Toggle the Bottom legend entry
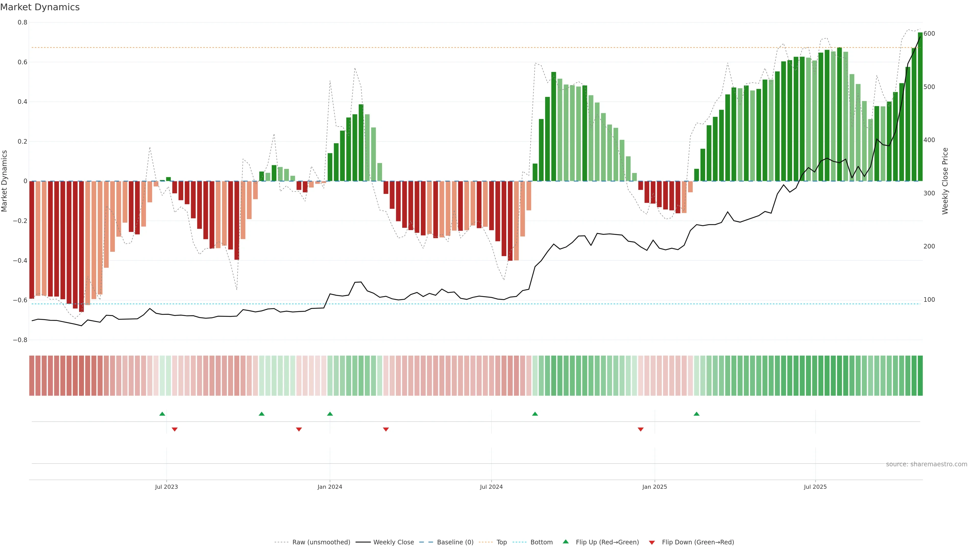The width and height of the screenshot is (980, 551). coord(541,542)
